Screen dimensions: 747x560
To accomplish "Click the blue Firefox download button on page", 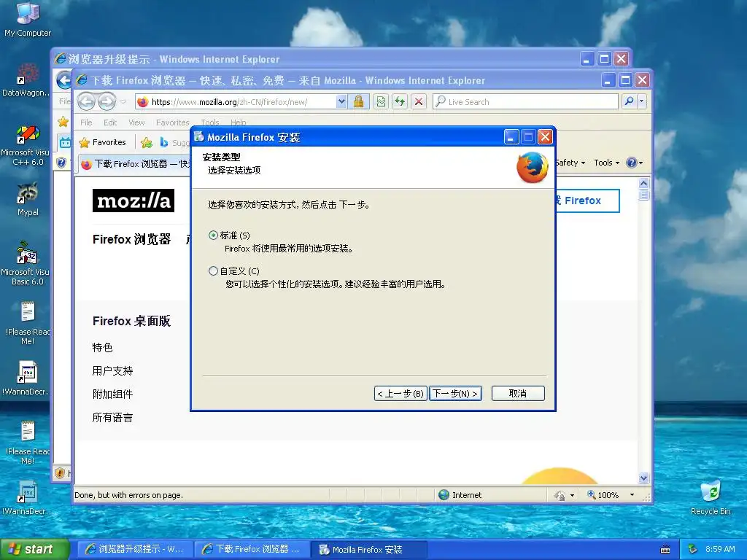I will click(x=587, y=201).
